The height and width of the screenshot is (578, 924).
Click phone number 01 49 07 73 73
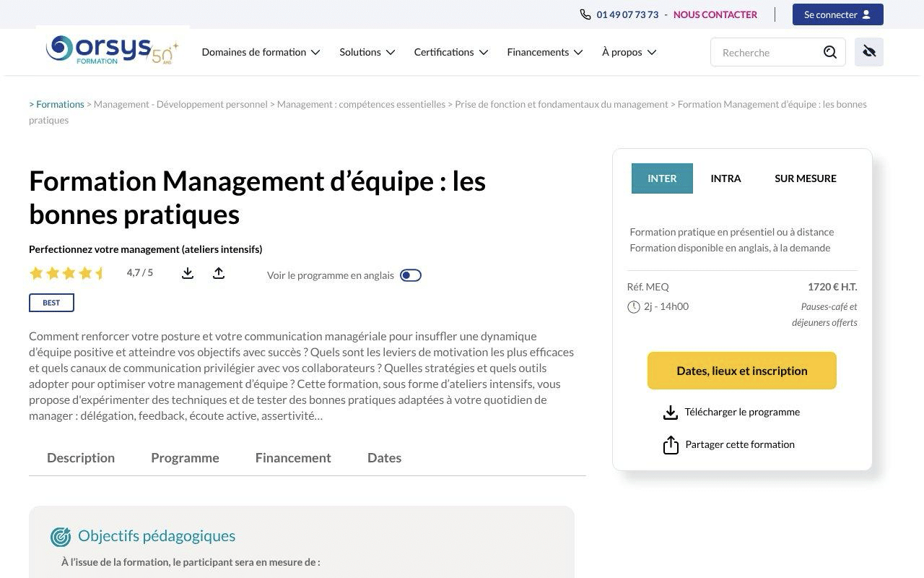click(x=627, y=14)
